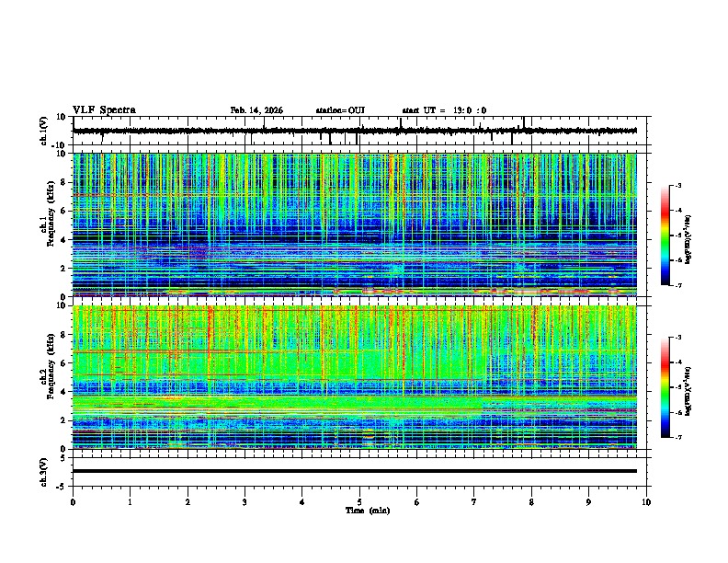The width and height of the screenshot is (728, 563).
Task: Click the "ch.1(V)" waveform axis label
Action: [x=44, y=131]
